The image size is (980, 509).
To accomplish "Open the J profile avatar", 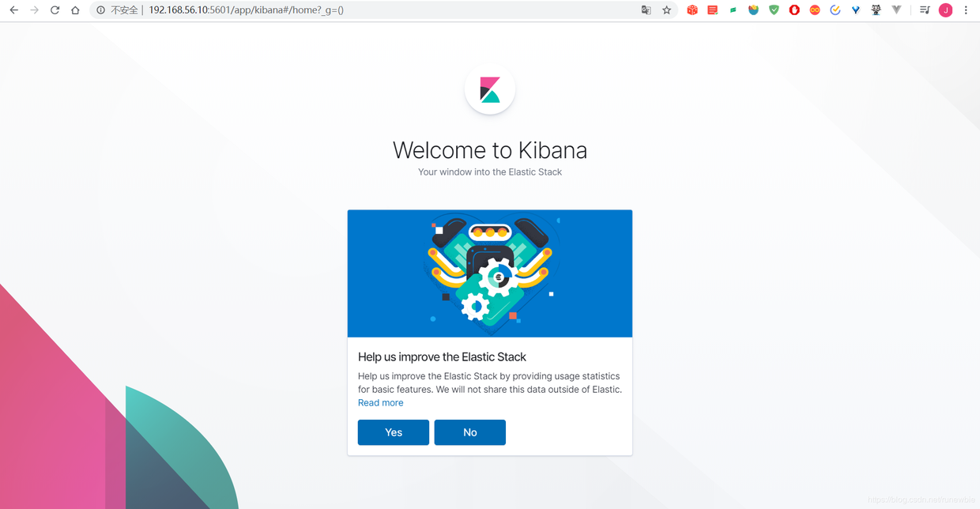I will tap(945, 10).
